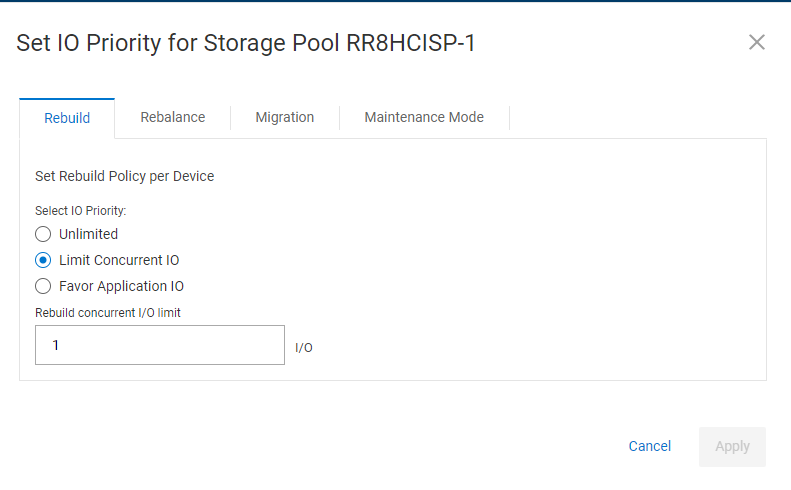791x490 pixels.
Task: Click the "Favor Application IO" option text
Action: 121,286
